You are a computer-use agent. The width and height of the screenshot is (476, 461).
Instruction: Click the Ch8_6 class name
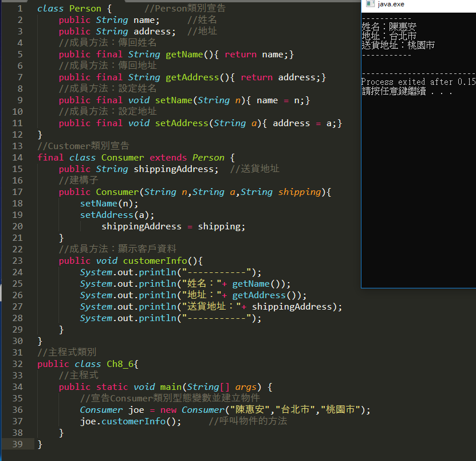pyautogui.click(x=120, y=364)
